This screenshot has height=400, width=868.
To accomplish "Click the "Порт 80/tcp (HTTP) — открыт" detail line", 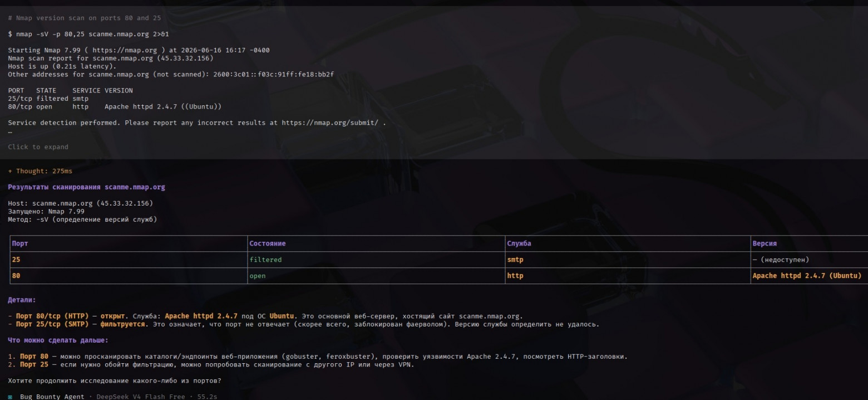I will pos(265,316).
